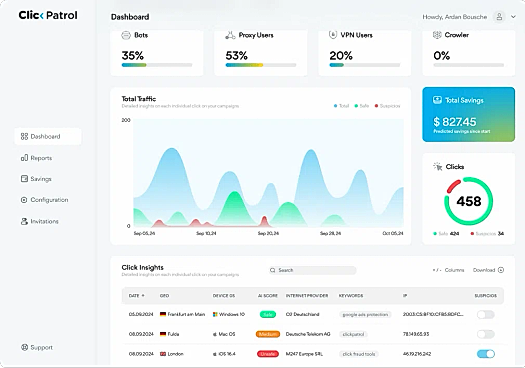This screenshot has height=368, width=525.
Task: Click the Reports bar chart icon
Action: [24, 158]
